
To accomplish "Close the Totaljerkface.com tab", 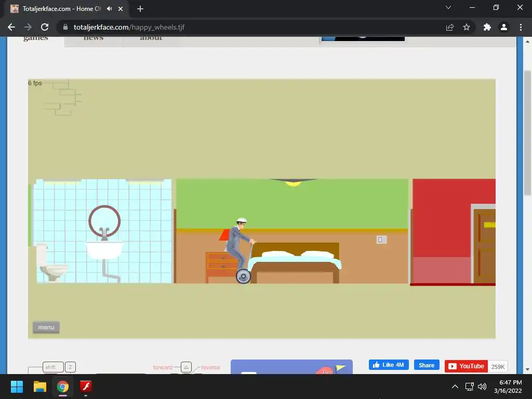I will pyautogui.click(x=121, y=9).
